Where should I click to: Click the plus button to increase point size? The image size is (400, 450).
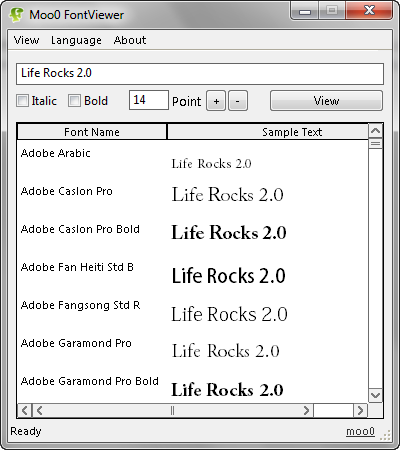click(x=216, y=101)
